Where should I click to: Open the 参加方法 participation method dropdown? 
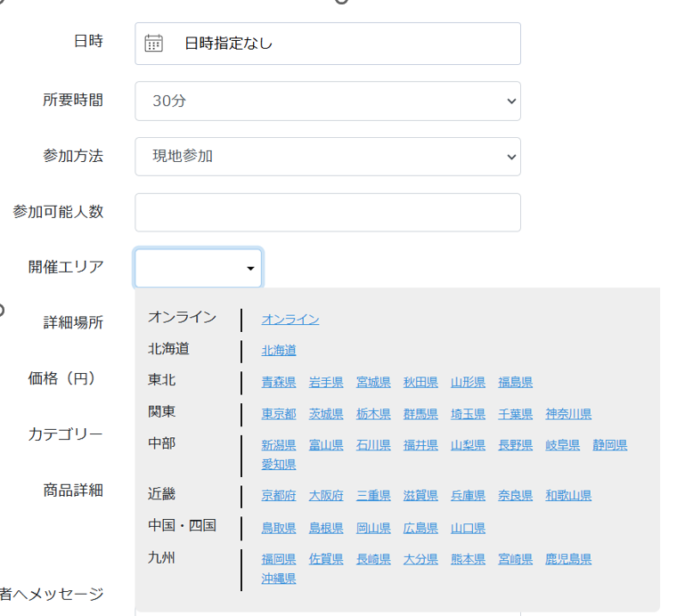coord(327,156)
